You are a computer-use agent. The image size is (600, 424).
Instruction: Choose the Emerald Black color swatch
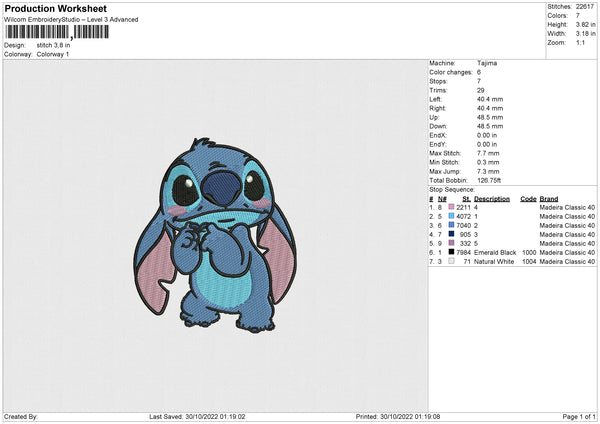452,252
